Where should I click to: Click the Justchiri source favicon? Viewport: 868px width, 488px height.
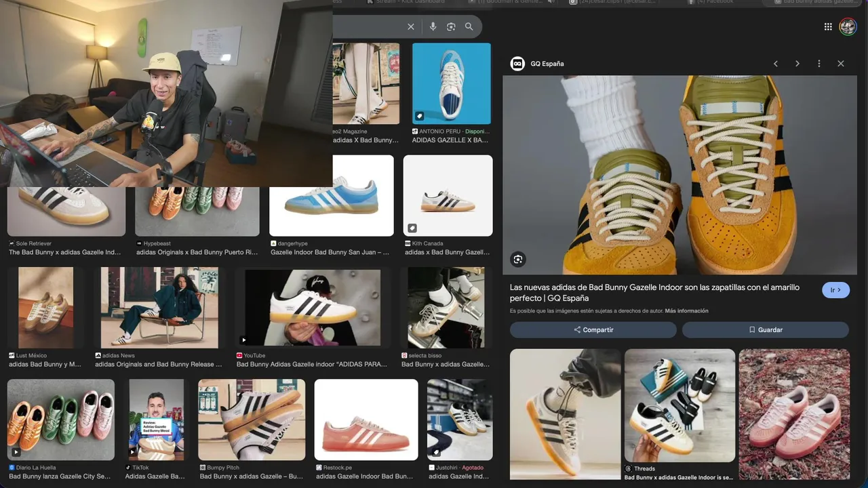click(431, 468)
